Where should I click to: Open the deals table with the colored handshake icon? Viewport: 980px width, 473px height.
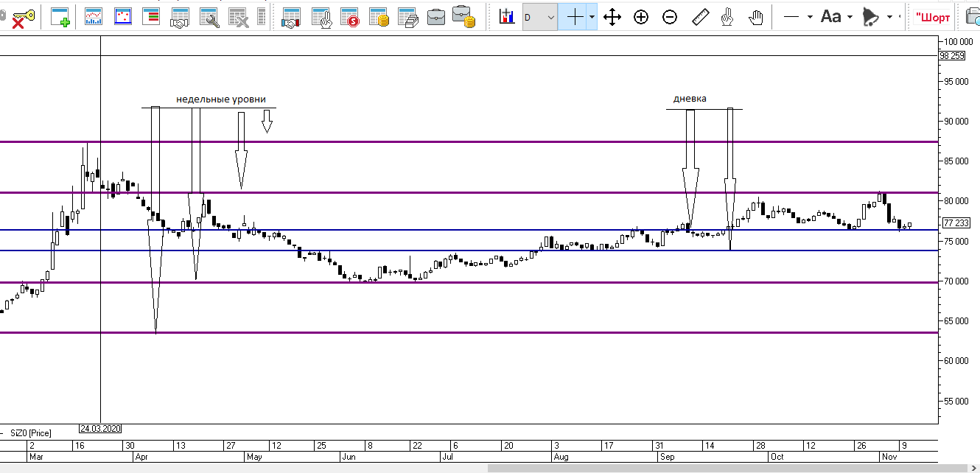click(x=291, y=17)
